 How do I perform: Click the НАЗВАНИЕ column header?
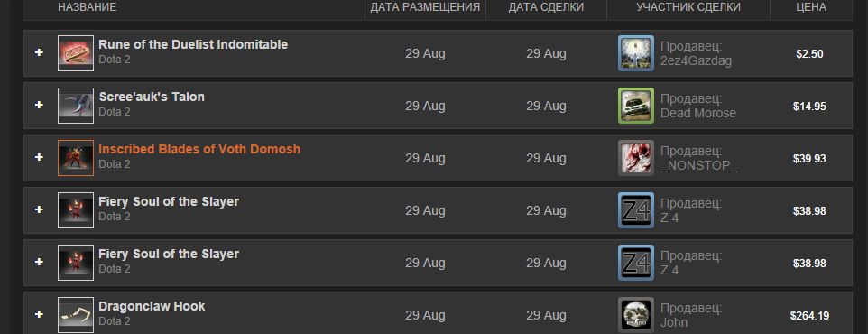(x=87, y=7)
